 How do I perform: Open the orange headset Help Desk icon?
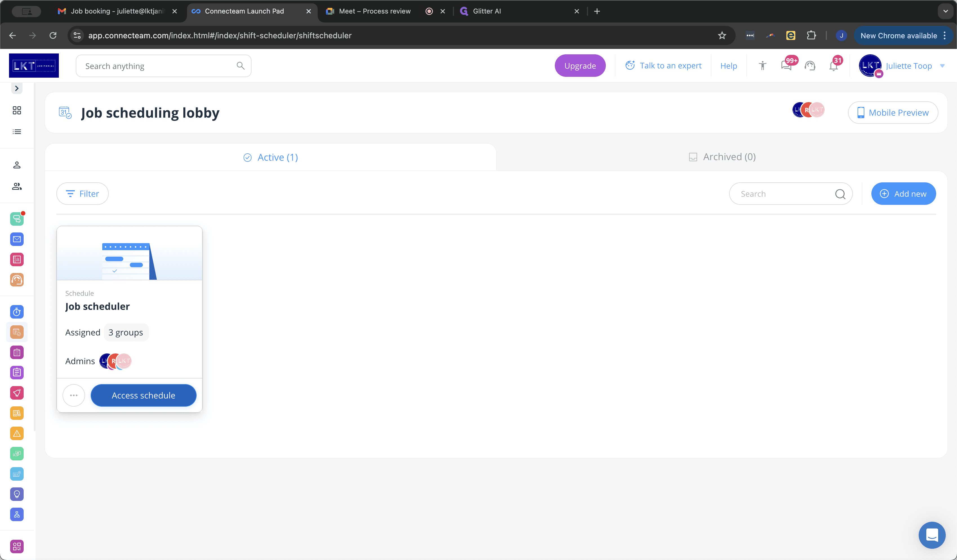click(x=17, y=280)
